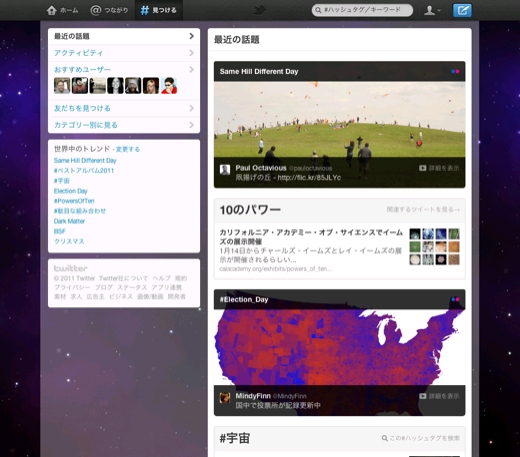Click the Home house icon
Image resolution: width=520 pixels, height=457 pixels.
click(52, 10)
